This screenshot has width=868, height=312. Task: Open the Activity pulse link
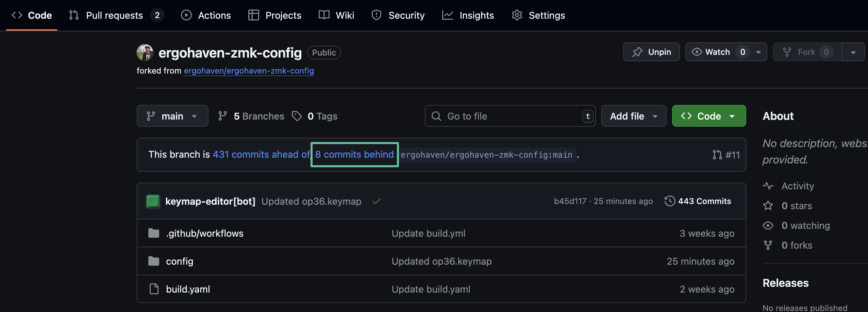coord(797,186)
